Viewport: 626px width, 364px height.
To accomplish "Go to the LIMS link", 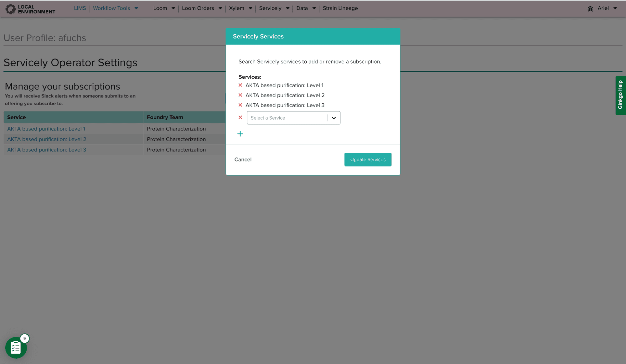I will (80, 8).
